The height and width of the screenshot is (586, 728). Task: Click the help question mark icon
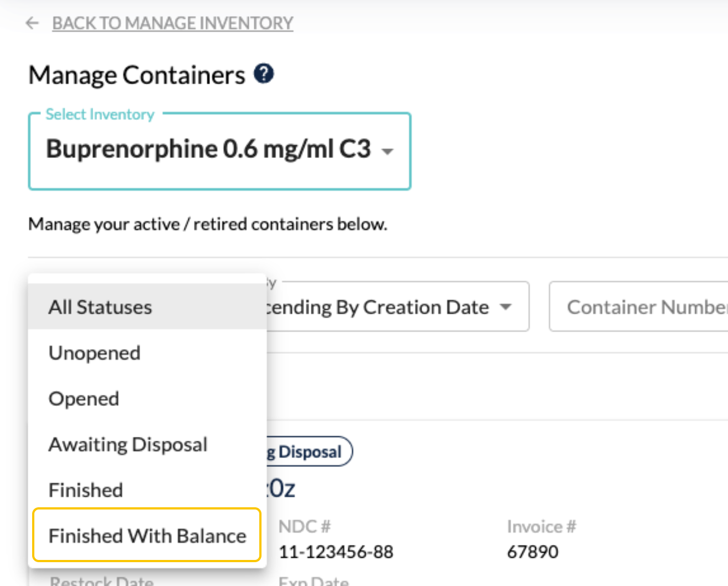tap(264, 74)
